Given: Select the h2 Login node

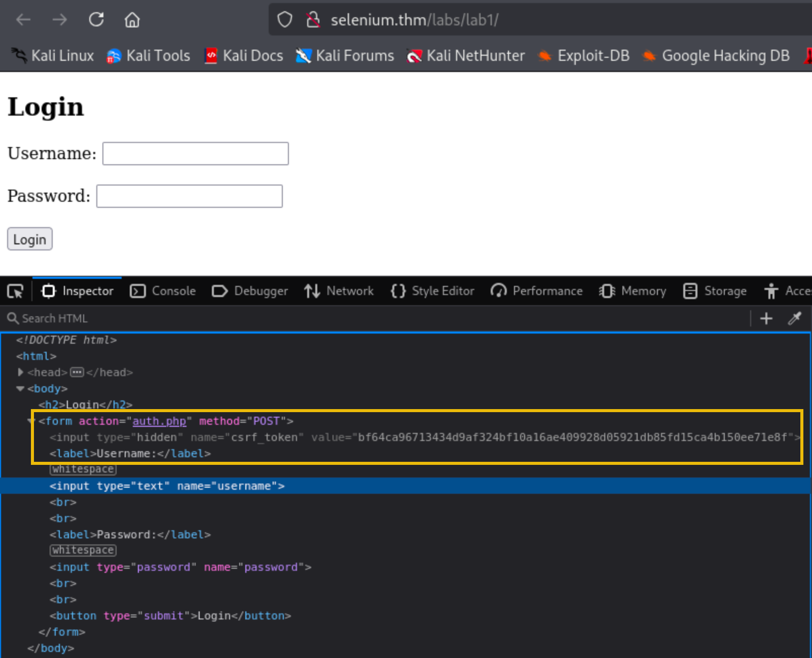Looking at the screenshot, I should 86,405.
